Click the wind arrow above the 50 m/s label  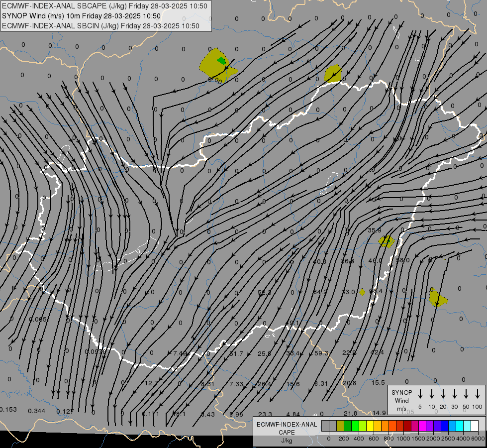coord(466,394)
